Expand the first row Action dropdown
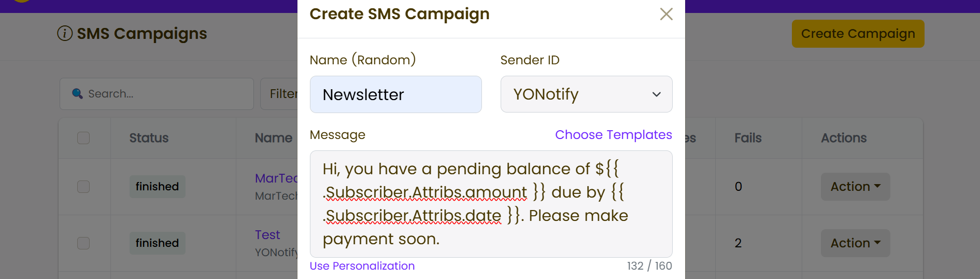 tap(855, 187)
